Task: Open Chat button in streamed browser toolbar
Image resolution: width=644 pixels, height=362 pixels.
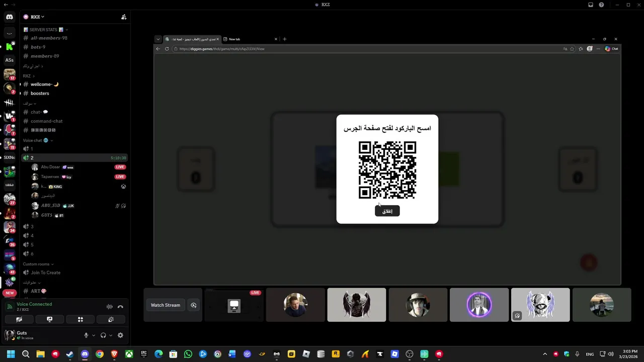Action: (611, 49)
